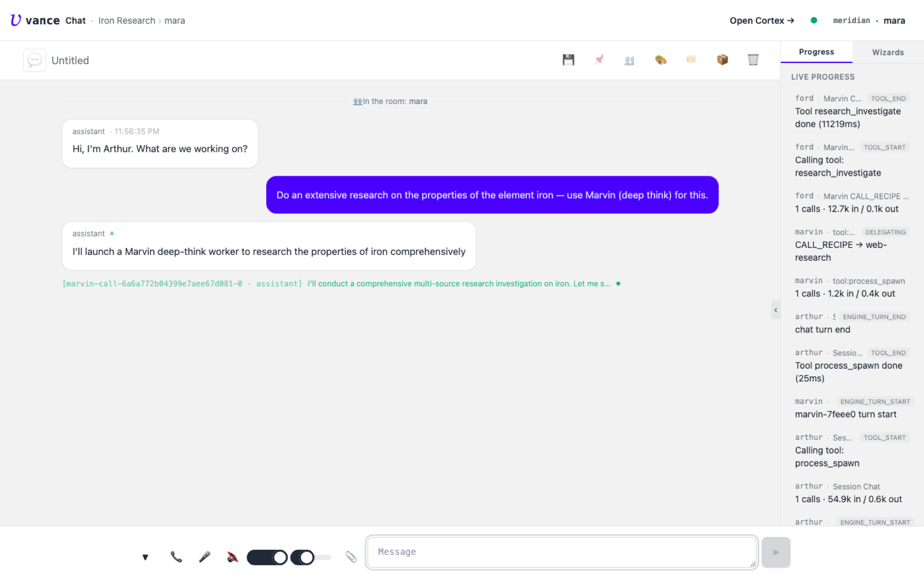Click the ENGINE_TURN_END badge
The height and width of the screenshot is (578, 924).
874,317
